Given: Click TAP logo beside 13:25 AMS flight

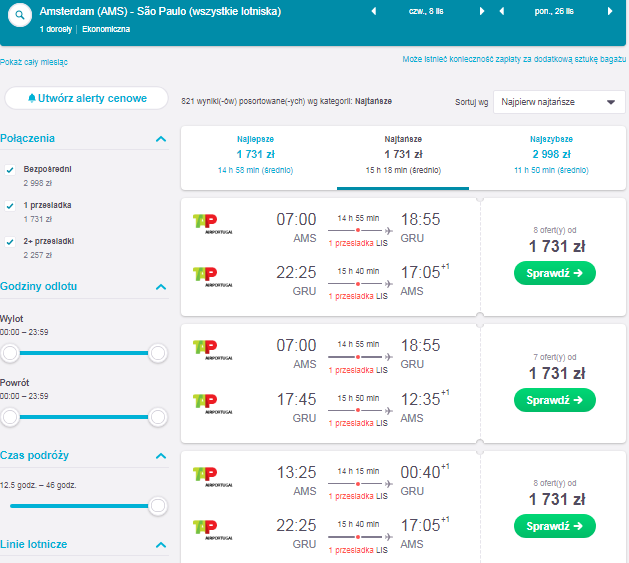Looking at the screenshot, I should pos(212,477).
